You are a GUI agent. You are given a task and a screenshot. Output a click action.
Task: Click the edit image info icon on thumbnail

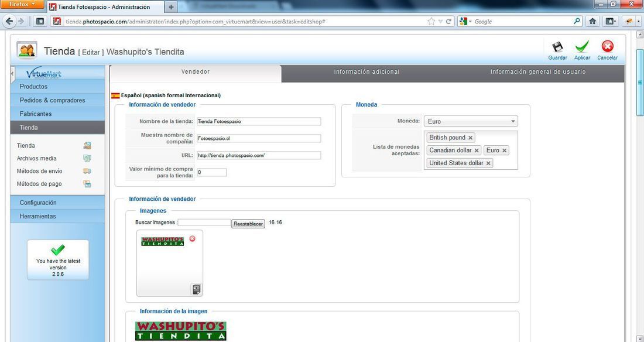pyautogui.click(x=196, y=289)
